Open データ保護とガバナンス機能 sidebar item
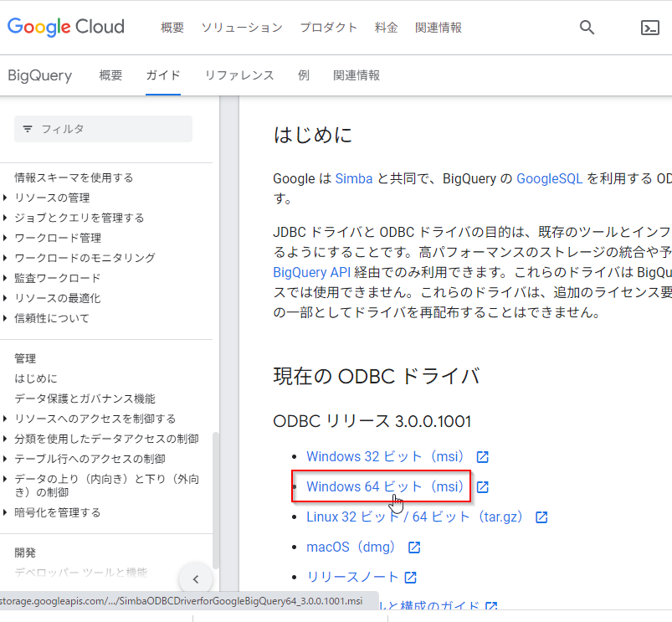 pos(85,398)
